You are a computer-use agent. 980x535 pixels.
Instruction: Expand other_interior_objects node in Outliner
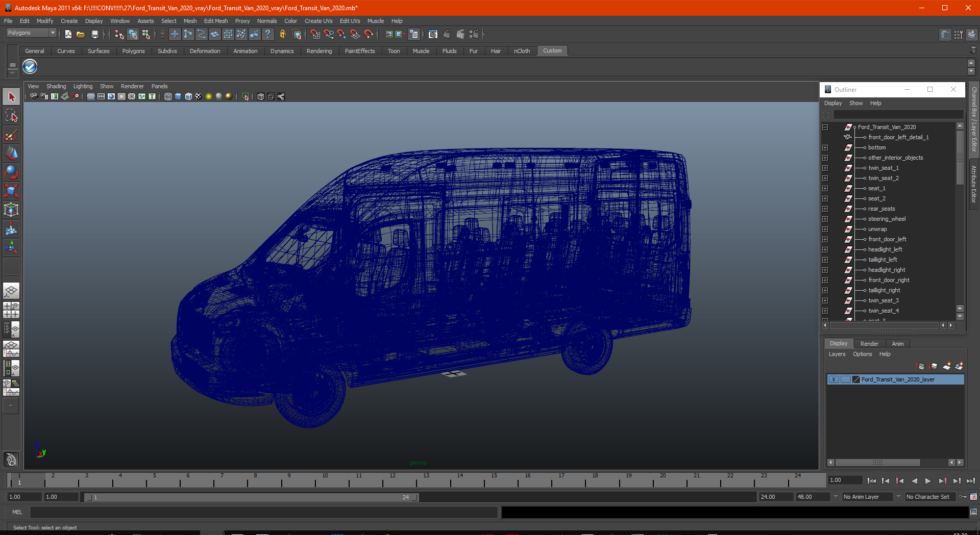tap(825, 158)
